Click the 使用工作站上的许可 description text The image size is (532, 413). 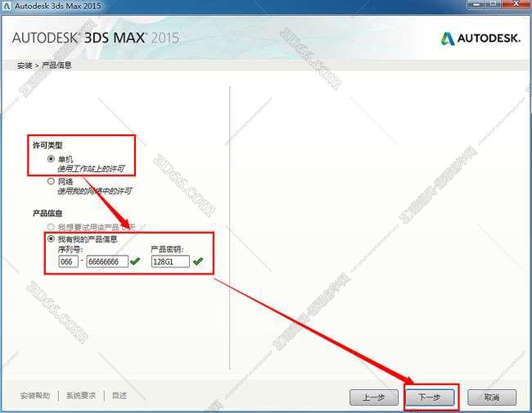point(91,169)
